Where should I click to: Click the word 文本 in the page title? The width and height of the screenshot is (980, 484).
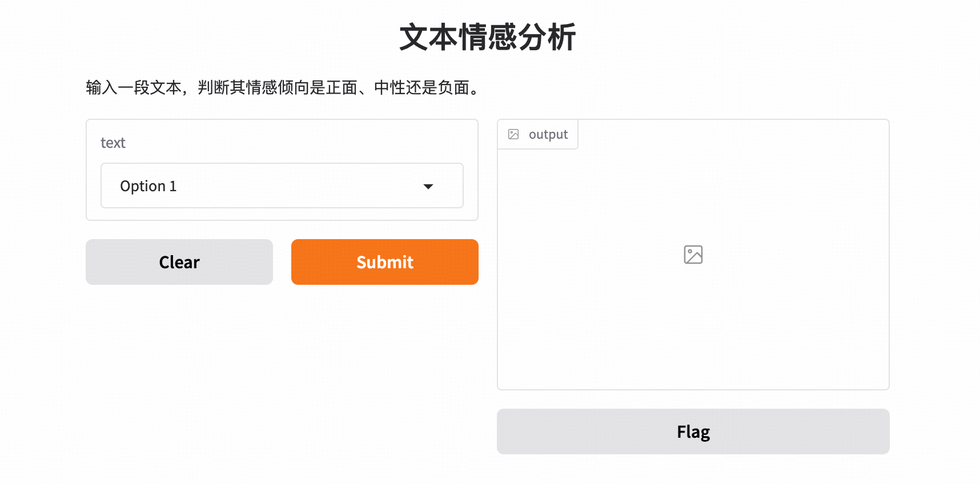click(428, 37)
